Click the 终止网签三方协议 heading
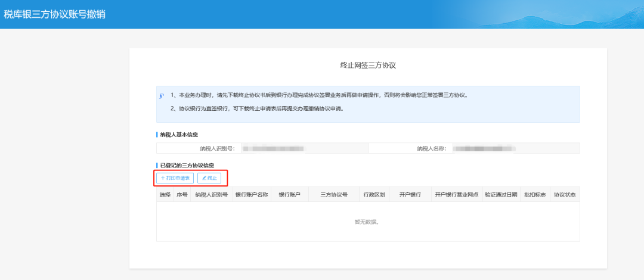This screenshot has height=280, width=644. (367, 64)
